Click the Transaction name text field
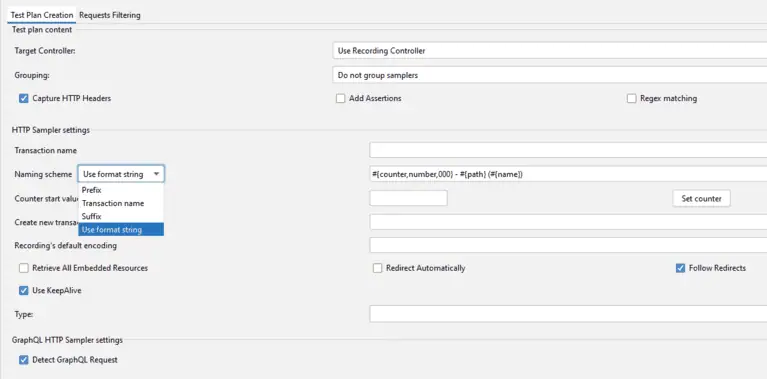 [568, 150]
